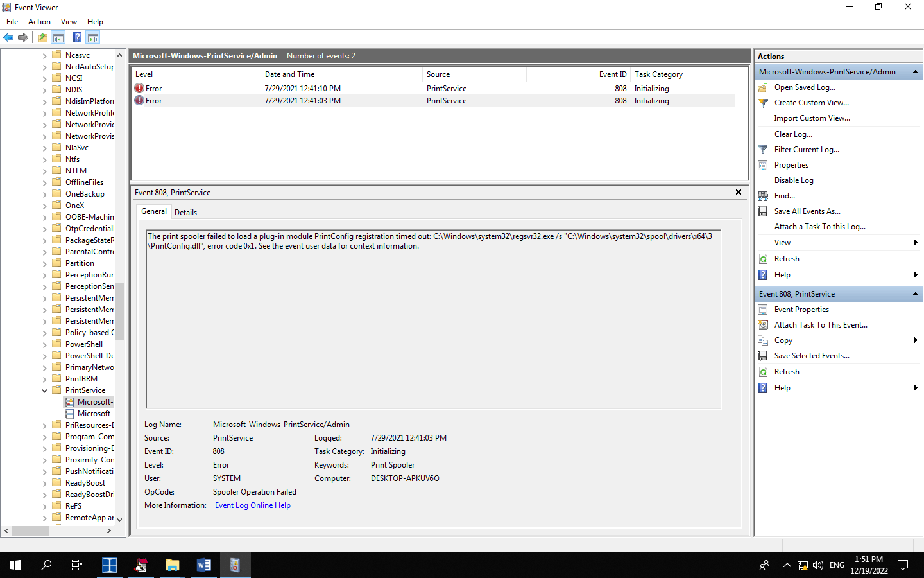Viewport: 924px width, 578px height.
Task: Open the Action menu
Action: [39, 22]
